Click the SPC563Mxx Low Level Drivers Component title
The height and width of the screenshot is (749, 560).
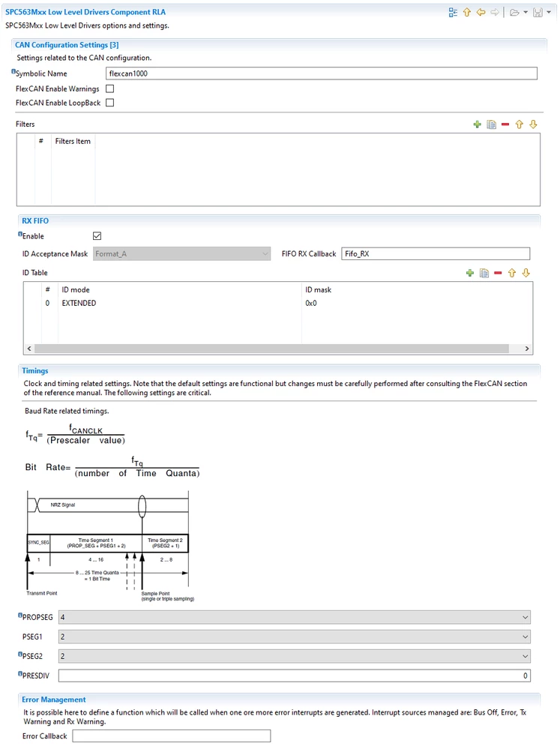pyautogui.click(x=85, y=12)
